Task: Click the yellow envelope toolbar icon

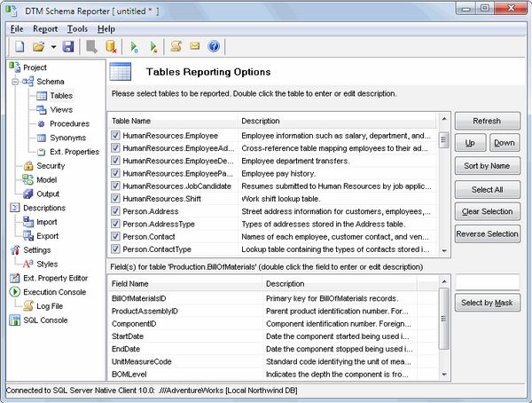Action: (x=195, y=45)
